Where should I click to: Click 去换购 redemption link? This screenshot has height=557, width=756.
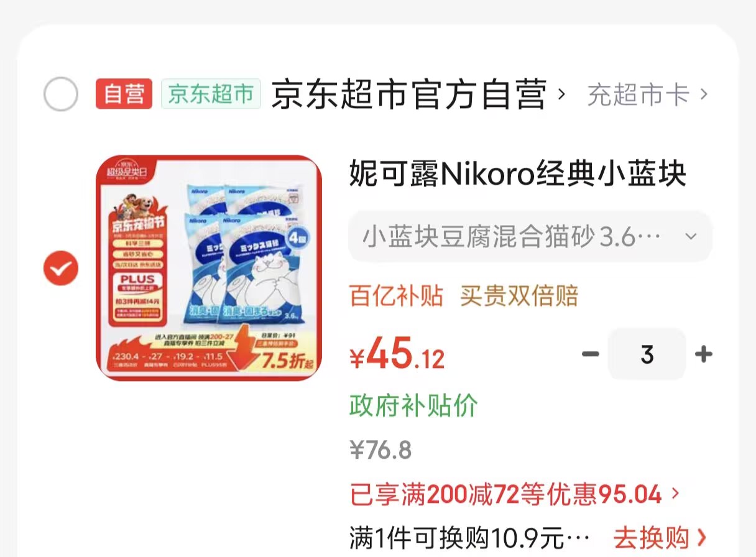pos(660,536)
